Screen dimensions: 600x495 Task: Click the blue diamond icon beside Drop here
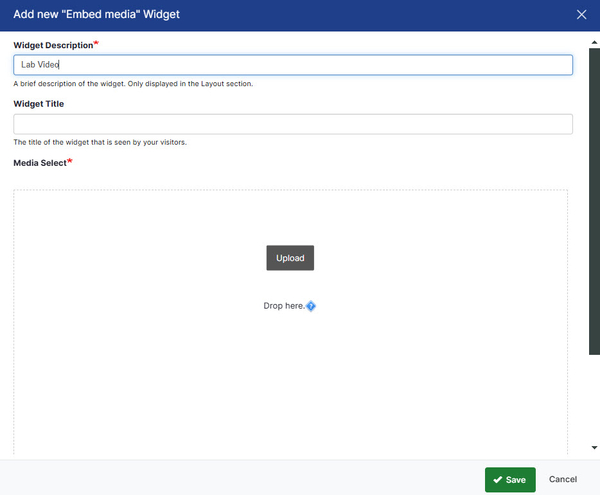311,306
